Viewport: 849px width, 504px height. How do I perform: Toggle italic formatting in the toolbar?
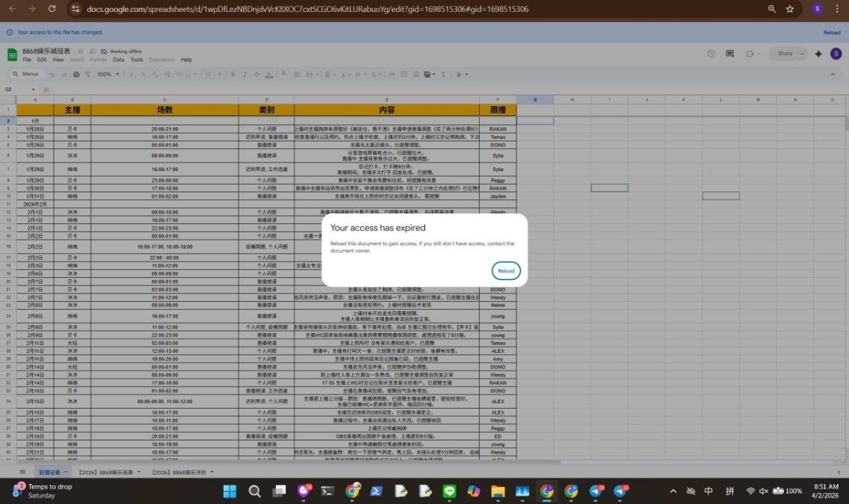click(x=243, y=74)
